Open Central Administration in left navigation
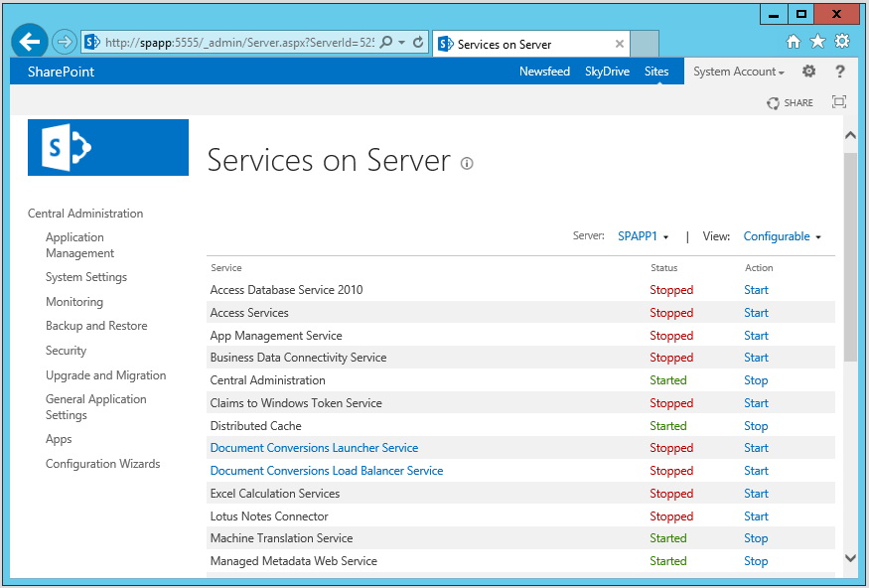The image size is (869, 588). pyautogui.click(x=85, y=214)
